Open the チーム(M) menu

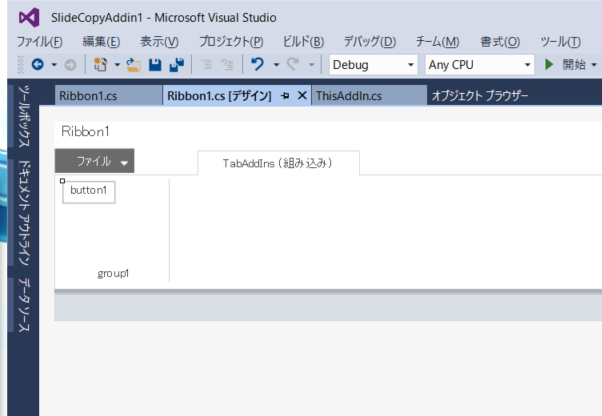point(437,41)
